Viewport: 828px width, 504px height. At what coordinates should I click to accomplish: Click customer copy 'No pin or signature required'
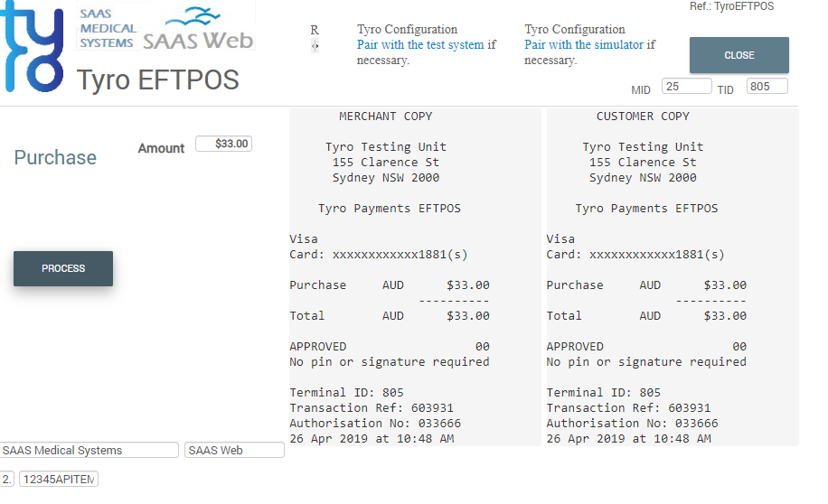(646, 362)
